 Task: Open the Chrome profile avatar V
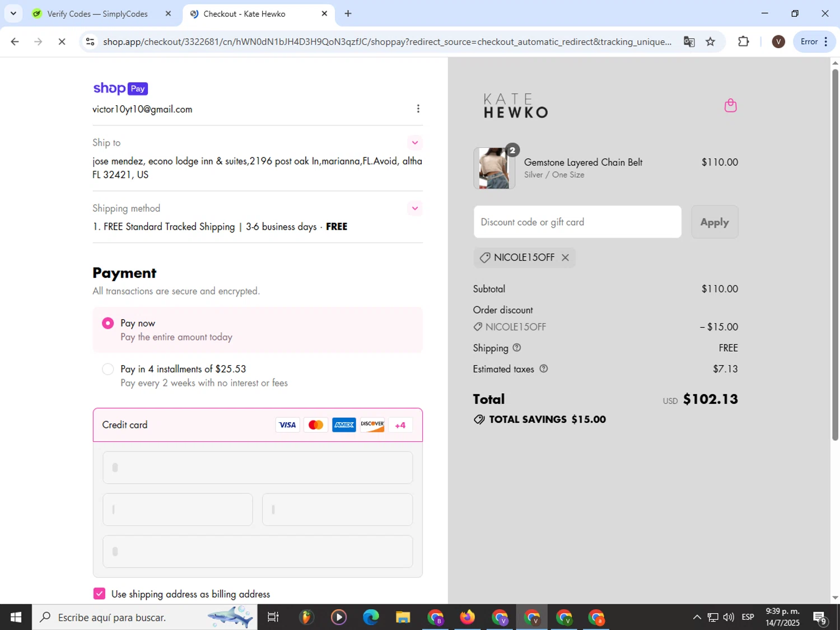(x=778, y=41)
